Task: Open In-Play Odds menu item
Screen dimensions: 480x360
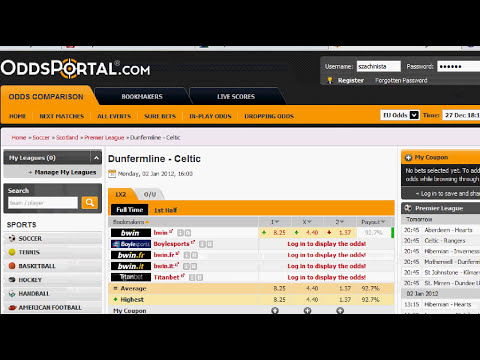Action: (x=210, y=116)
